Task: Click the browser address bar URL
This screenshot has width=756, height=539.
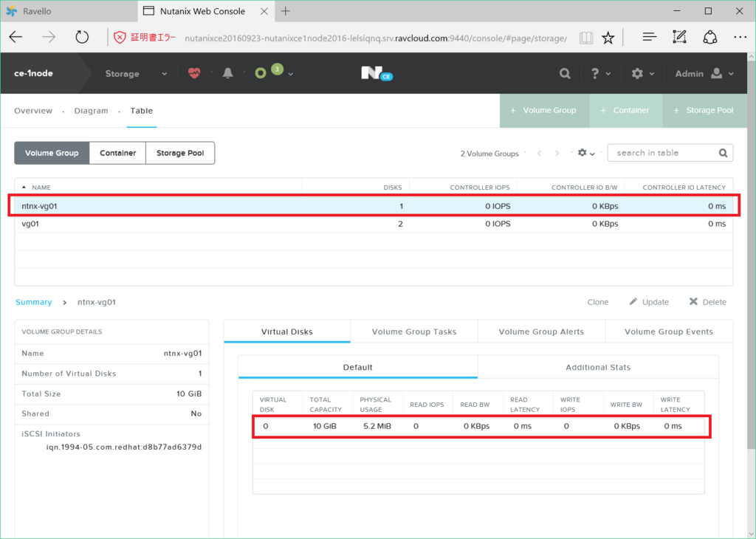Action: coord(376,38)
